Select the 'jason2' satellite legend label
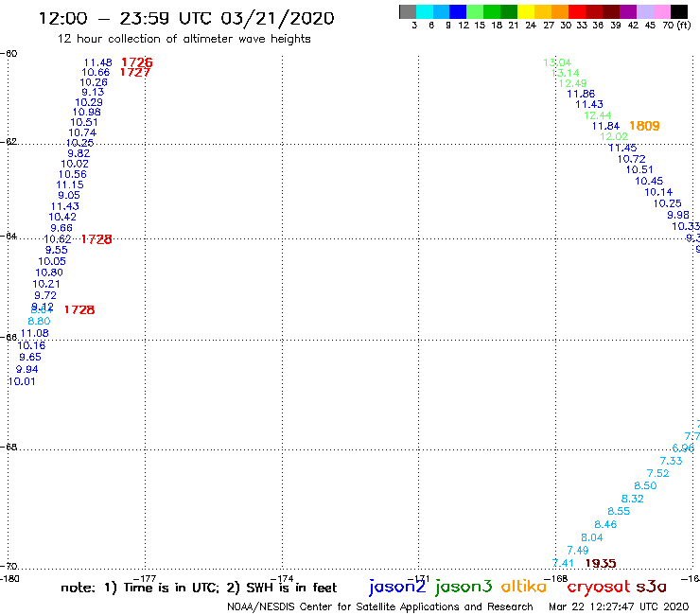The image size is (700, 615). (397, 587)
